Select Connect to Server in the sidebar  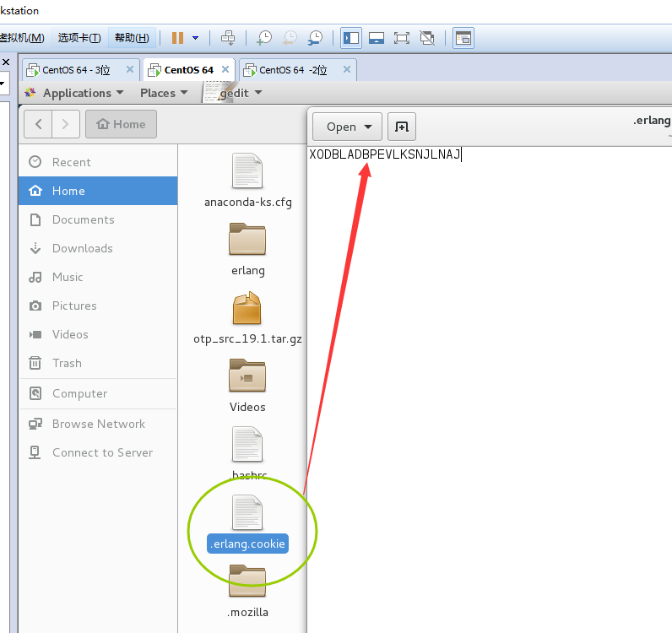[98, 452]
